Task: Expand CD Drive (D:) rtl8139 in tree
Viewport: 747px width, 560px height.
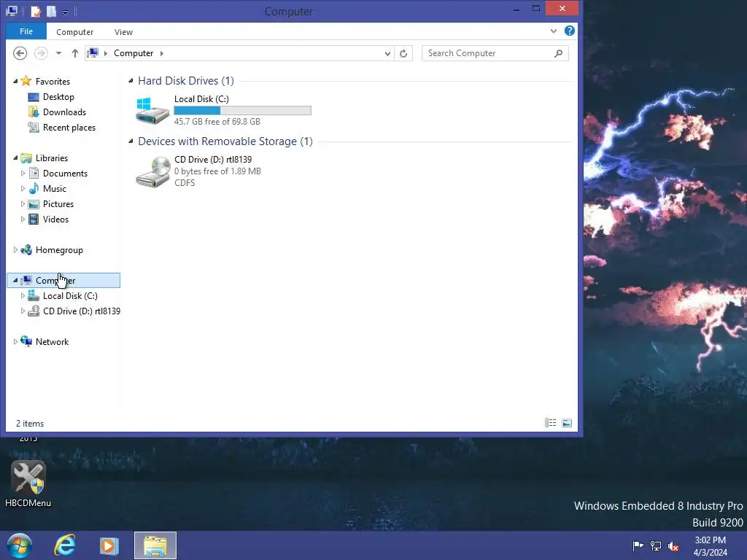Action: point(23,311)
